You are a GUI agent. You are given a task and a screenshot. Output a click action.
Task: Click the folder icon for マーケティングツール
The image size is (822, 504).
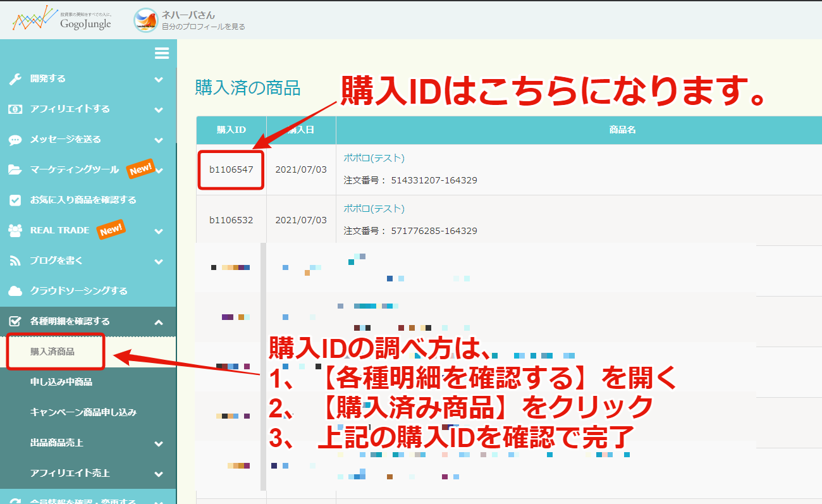(x=15, y=170)
